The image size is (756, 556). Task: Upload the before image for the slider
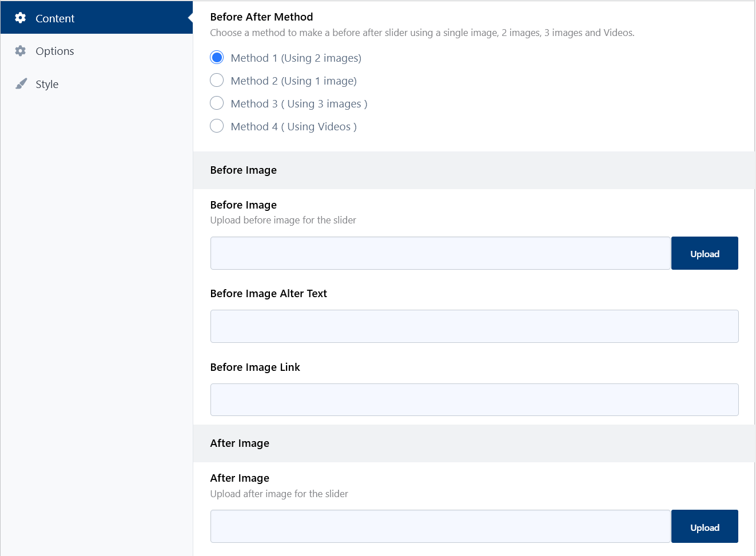click(705, 253)
